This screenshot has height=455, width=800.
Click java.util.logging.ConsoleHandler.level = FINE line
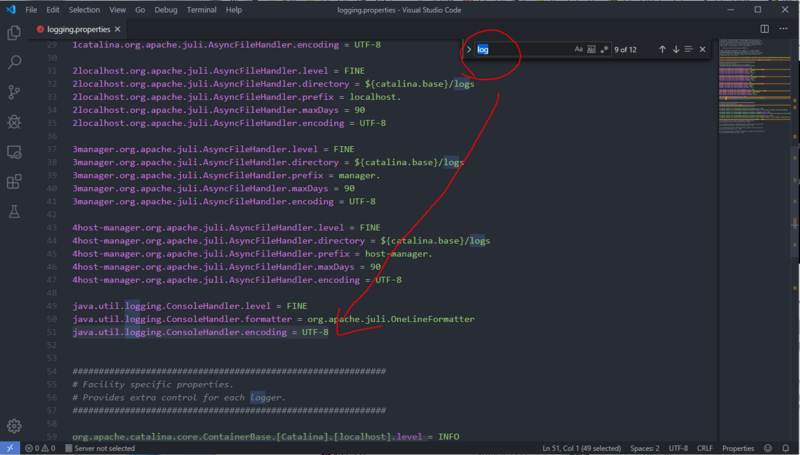coord(189,306)
